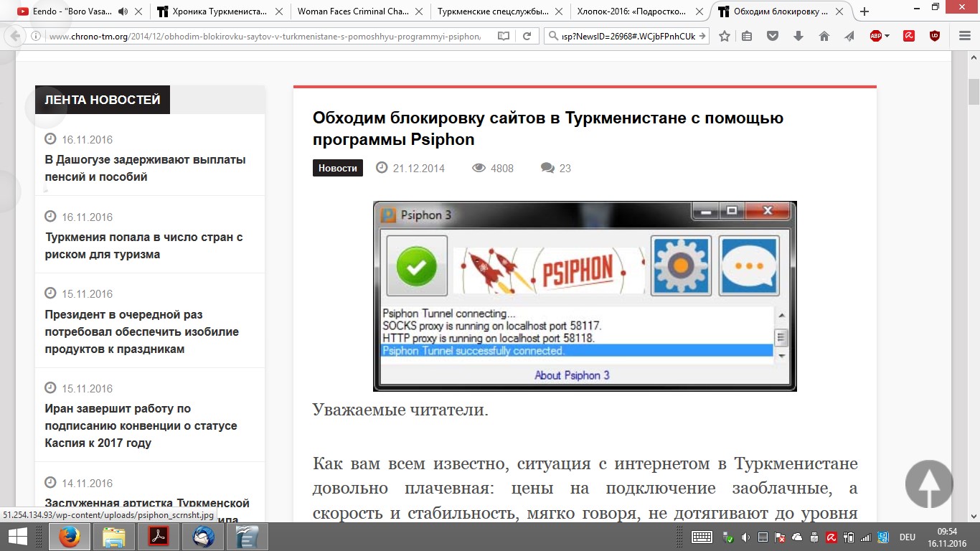This screenshot has width=980, height=551.
Task: Open network signal tray icon
Action: point(866,537)
